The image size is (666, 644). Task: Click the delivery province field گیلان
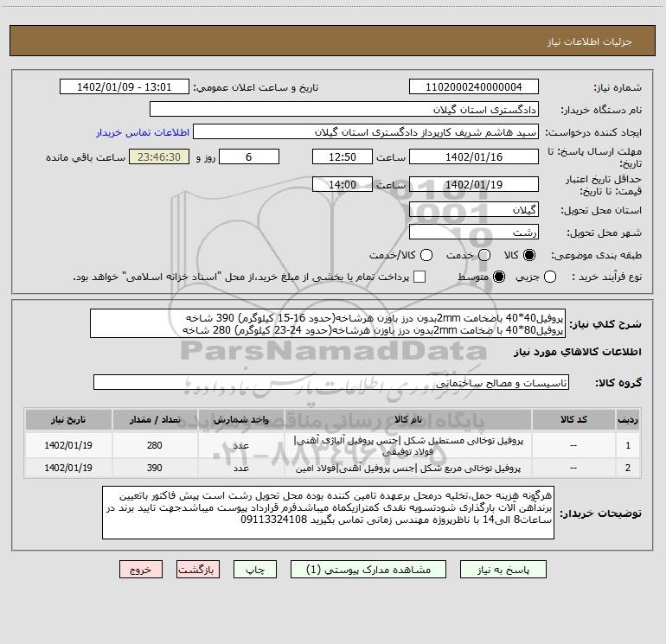tap(474, 210)
